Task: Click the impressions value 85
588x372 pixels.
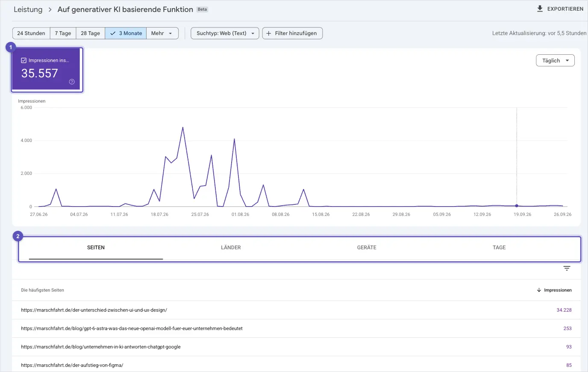Action: pos(569,365)
